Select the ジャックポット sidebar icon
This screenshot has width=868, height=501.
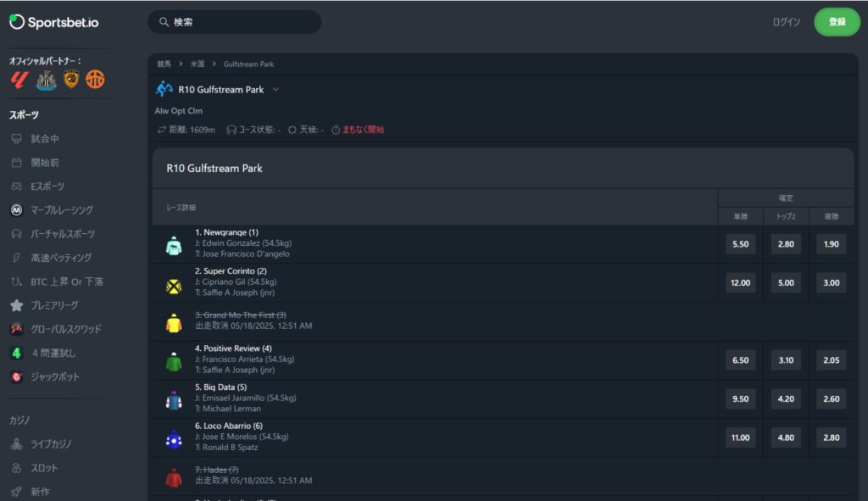pyautogui.click(x=17, y=377)
